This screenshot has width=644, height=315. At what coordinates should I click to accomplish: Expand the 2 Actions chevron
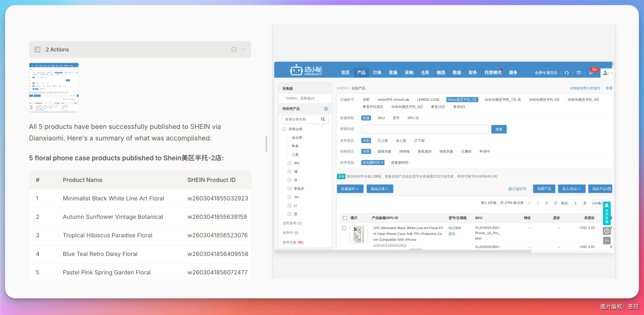(243, 50)
